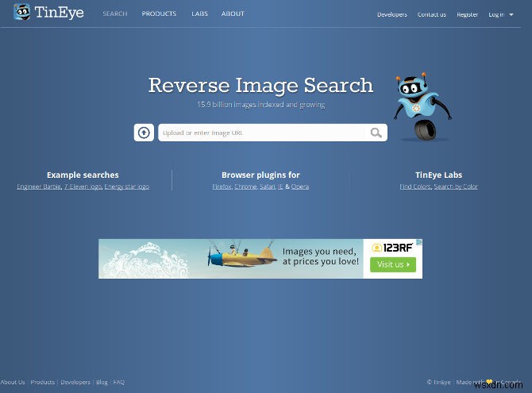Screen dimensions: 532x393
Task: Open the Developers footer link
Action: [x=75, y=382]
